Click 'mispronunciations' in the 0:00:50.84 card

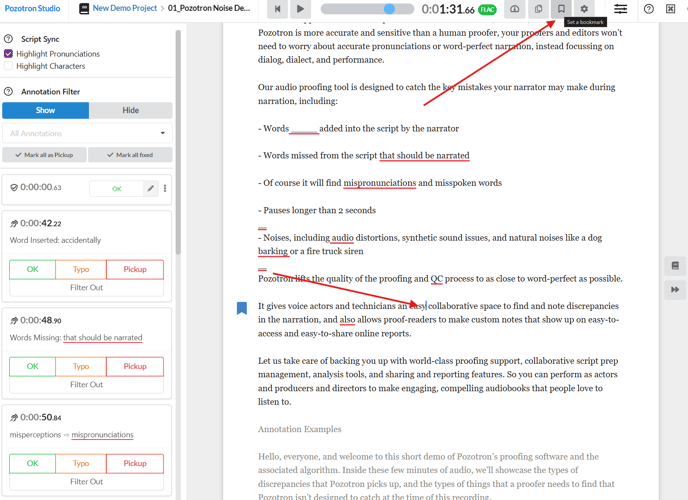(102, 435)
